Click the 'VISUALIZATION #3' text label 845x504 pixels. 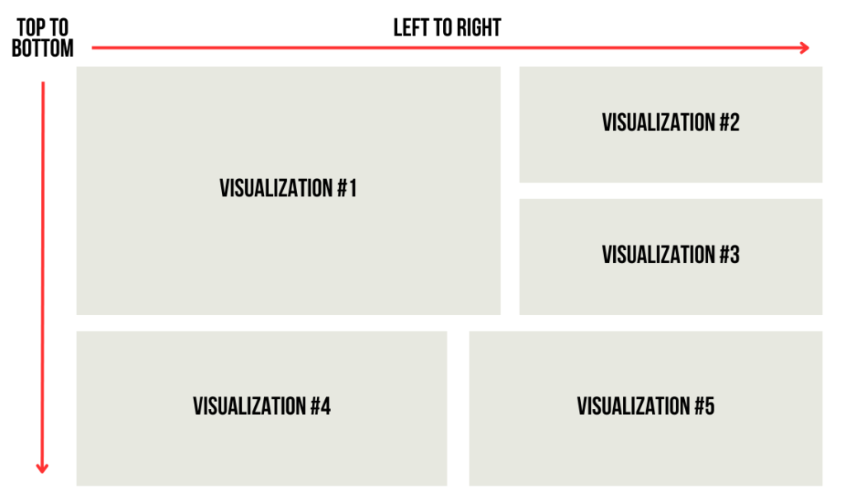671,255
